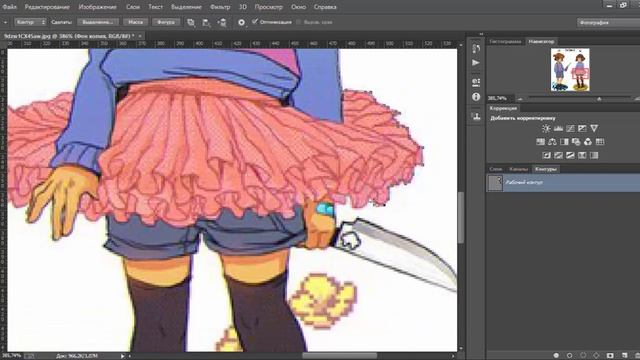The image size is (640, 360).
Task: Select the Рабочий контур path row
Action: pyautogui.click(x=563, y=183)
